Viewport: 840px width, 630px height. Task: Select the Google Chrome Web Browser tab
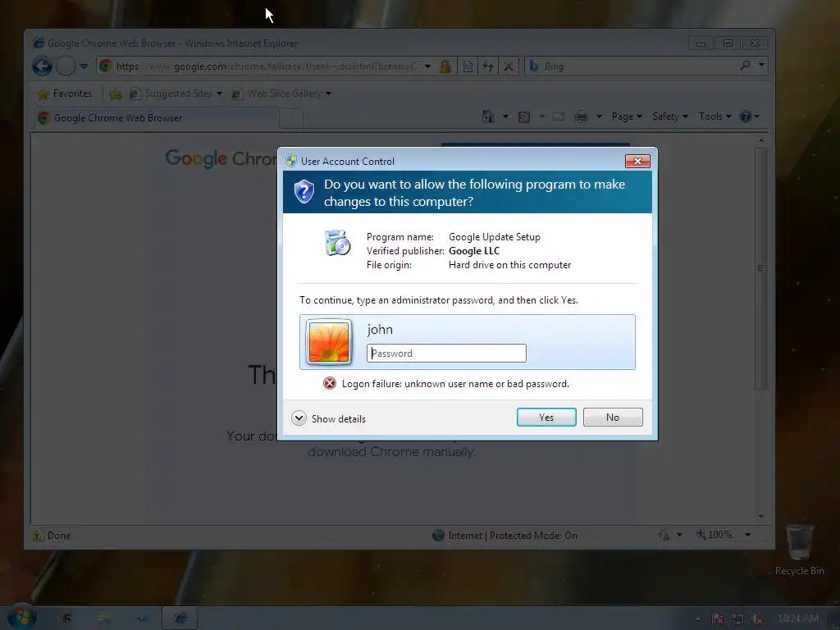158,118
